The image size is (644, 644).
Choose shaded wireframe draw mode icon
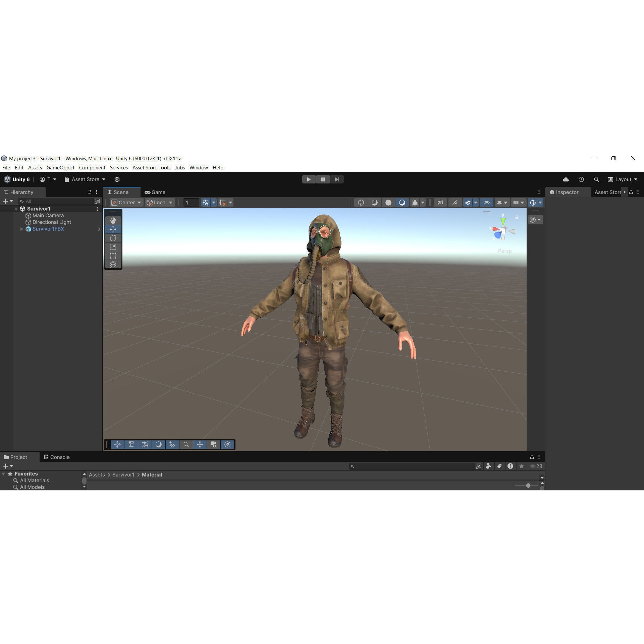click(375, 203)
